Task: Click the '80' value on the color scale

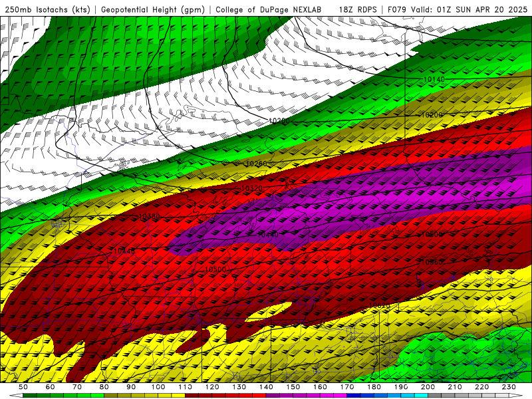Action: pyautogui.click(x=104, y=387)
